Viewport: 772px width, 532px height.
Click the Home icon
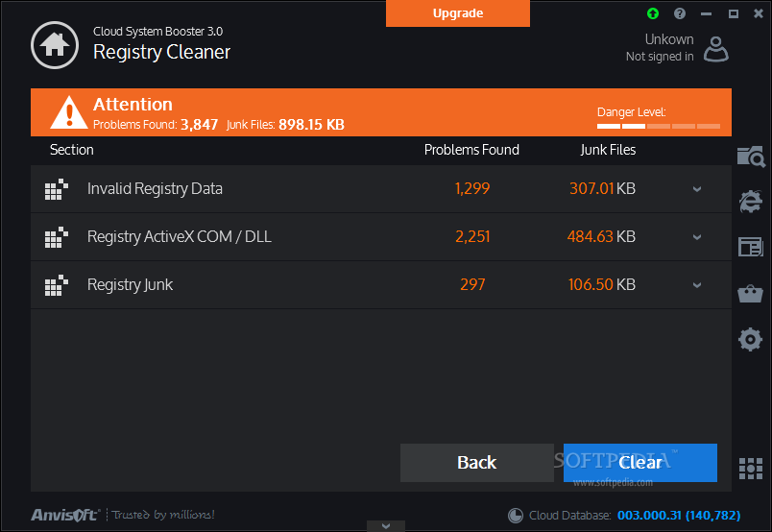pos(55,45)
